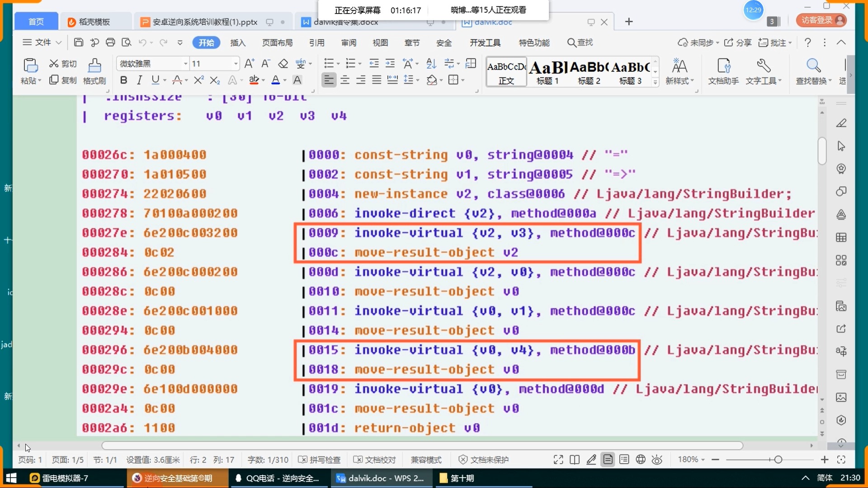Decrease font size with A- icon
Screen dimensions: 868x488
[266, 64]
